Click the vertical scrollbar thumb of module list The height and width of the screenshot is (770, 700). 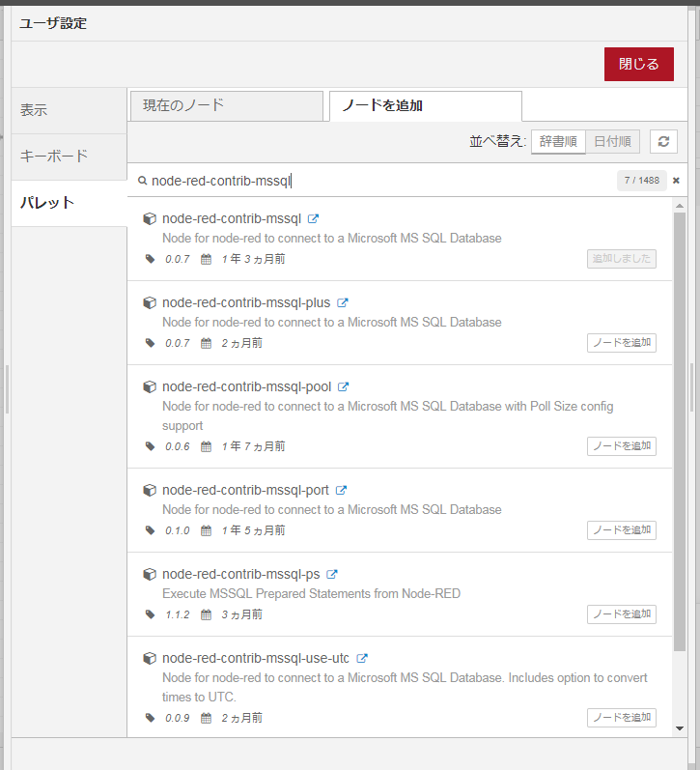coord(680,432)
